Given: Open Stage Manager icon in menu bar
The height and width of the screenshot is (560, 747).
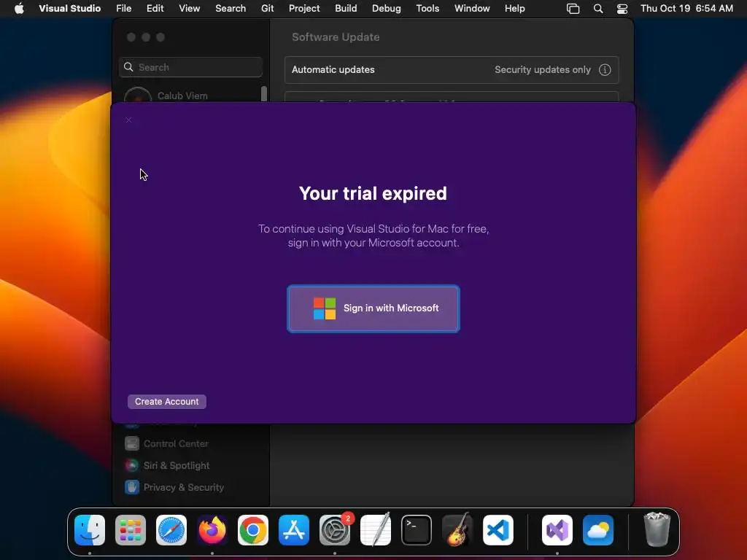Looking at the screenshot, I should pos(573,9).
